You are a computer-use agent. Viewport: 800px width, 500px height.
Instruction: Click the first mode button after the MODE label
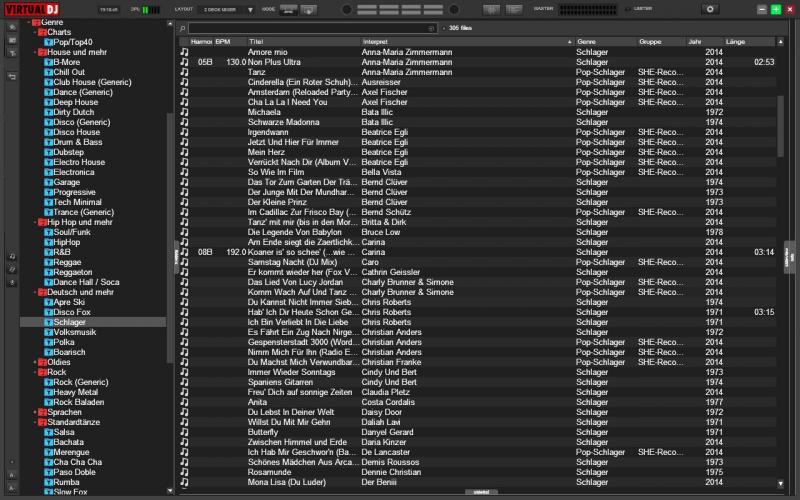tap(288, 10)
